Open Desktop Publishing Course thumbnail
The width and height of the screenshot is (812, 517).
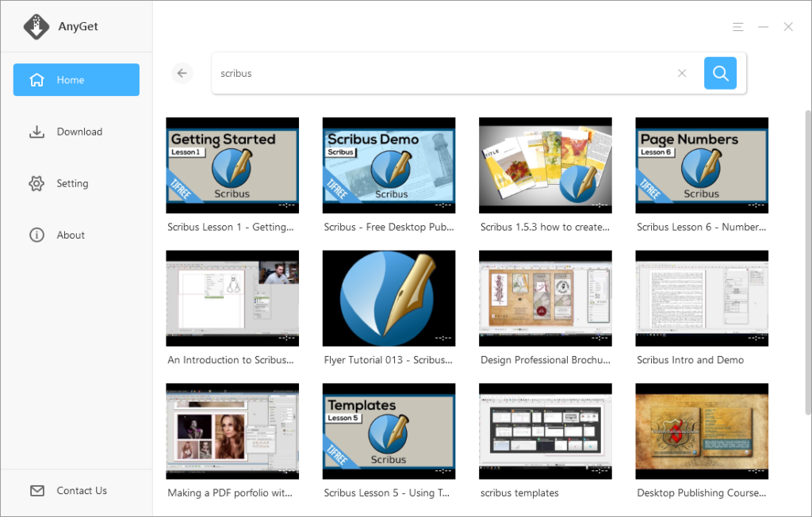pyautogui.click(x=702, y=431)
